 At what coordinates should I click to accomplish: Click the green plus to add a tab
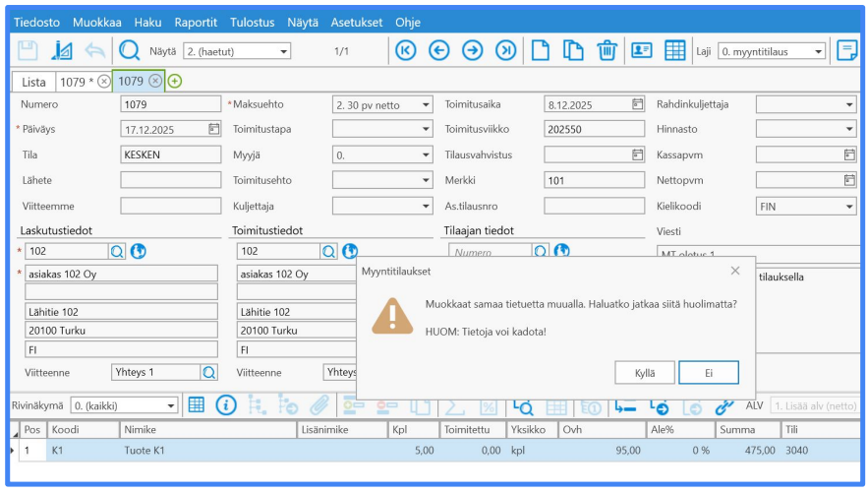pos(175,82)
